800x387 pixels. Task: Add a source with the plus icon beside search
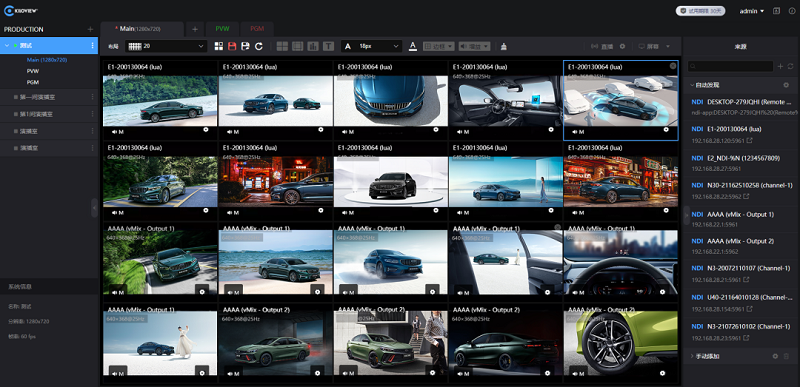tap(780, 66)
